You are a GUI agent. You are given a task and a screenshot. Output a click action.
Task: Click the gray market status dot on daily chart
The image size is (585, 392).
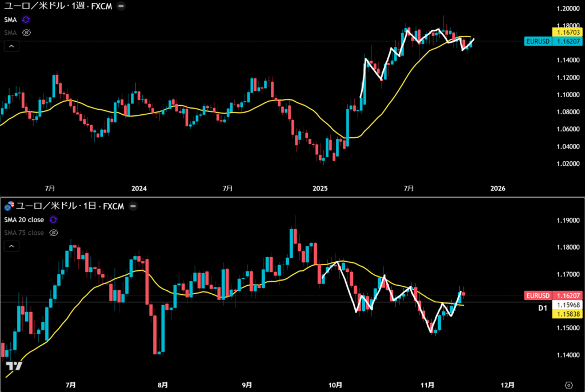click(x=133, y=206)
